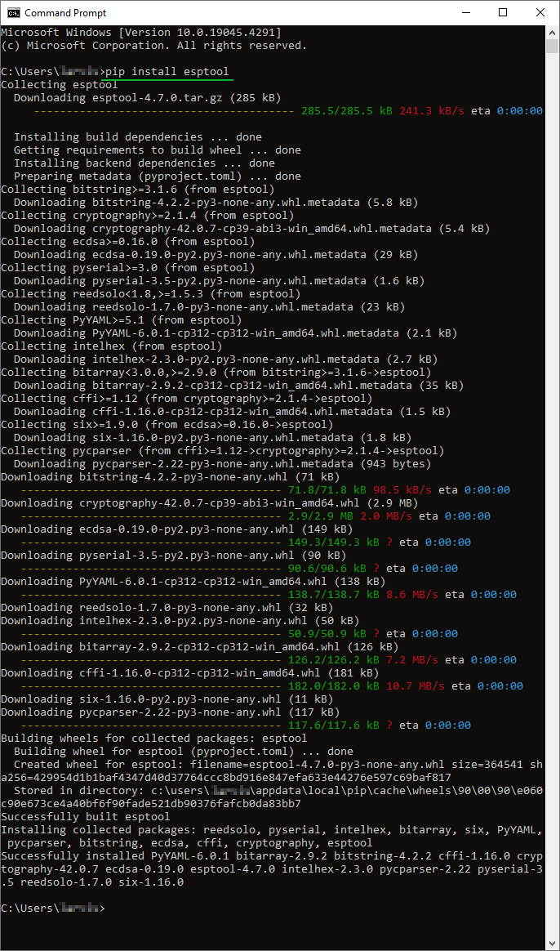
Task: Click 'Installing backend dependencies ... done' line
Action: (144, 163)
